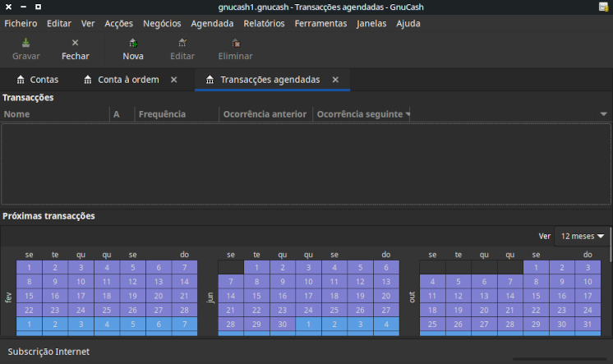
Task: Open the 12 meses view dropdown
Action: pos(583,236)
